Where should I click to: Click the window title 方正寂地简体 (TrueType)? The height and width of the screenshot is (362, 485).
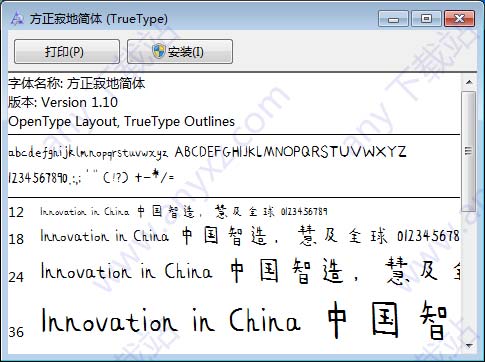click(x=99, y=19)
